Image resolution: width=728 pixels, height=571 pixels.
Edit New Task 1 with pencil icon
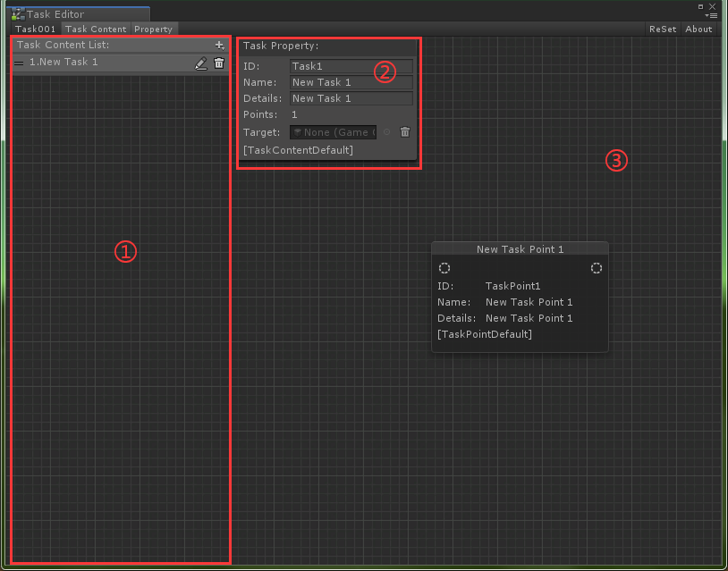201,63
